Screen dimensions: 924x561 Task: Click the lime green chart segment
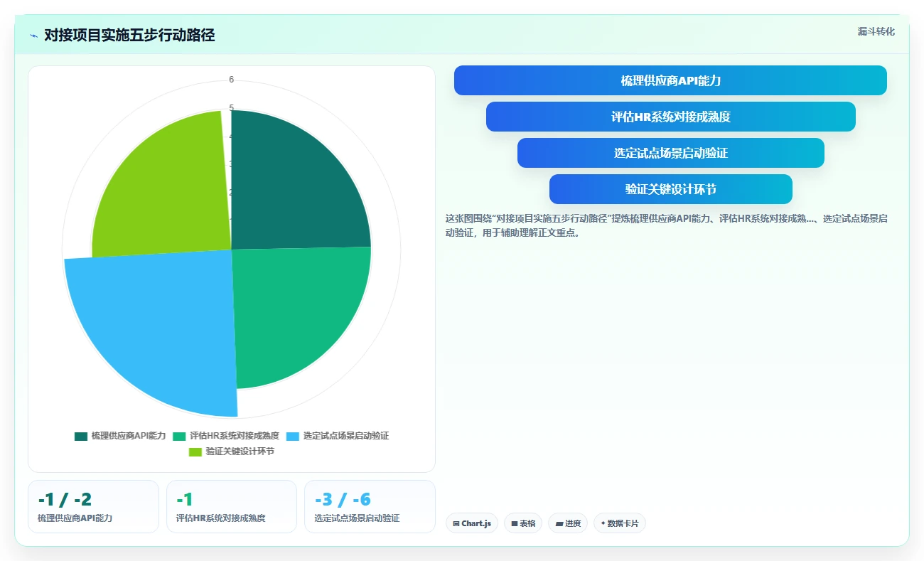coord(171,192)
